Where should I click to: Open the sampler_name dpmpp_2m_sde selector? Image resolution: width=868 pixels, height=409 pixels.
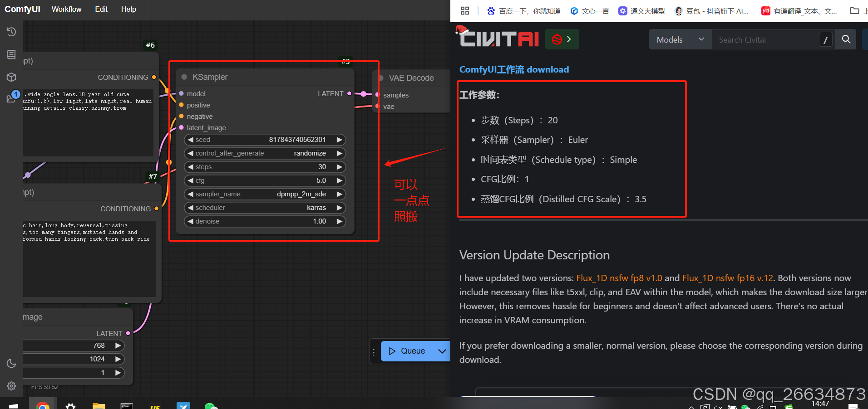coord(265,194)
